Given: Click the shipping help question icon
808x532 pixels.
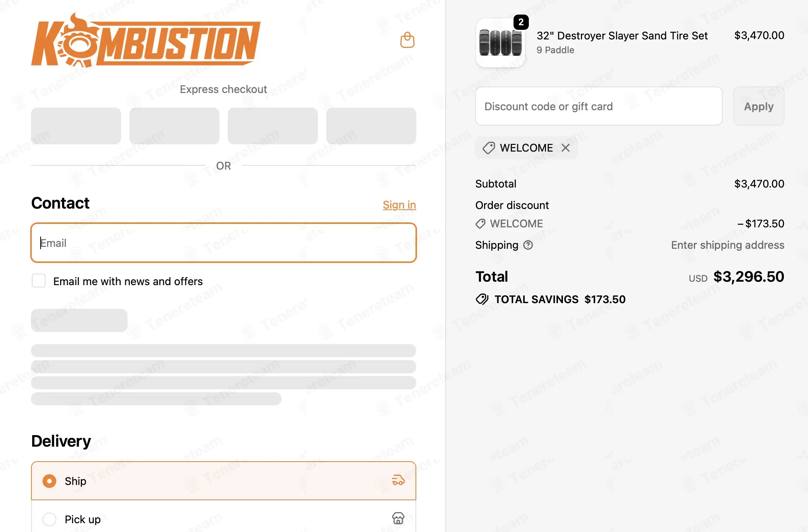Looking at the screenshot, I should tap(528, 245).
